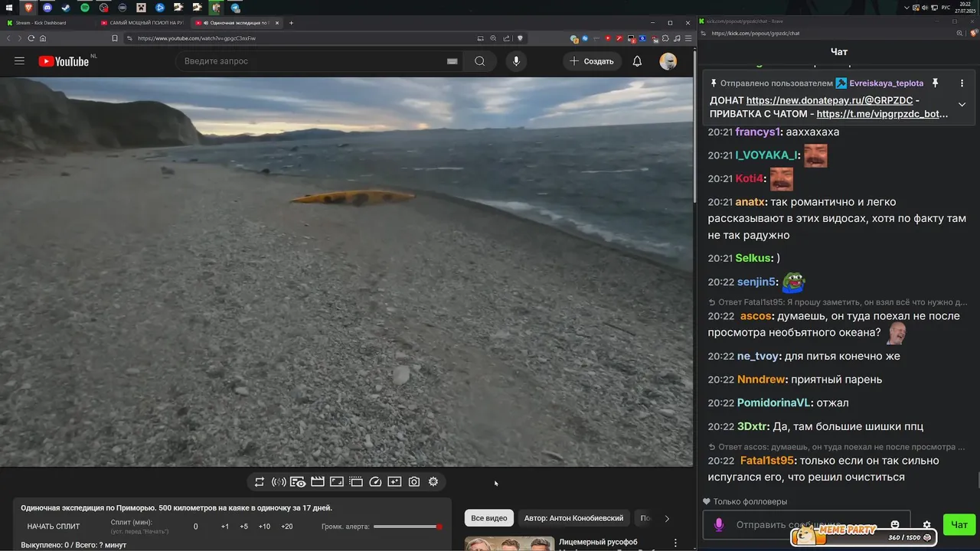Screen dimensions: 980x551
Task: Open the Лицемерный русофоб video thumbnail
Action: click(x=509, y=544)
